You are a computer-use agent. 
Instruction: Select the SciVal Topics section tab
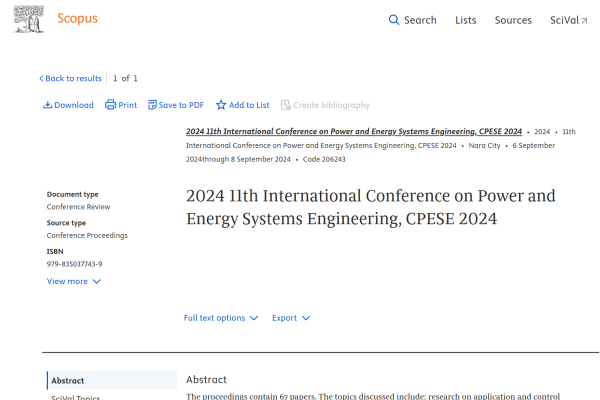point(76,397)
